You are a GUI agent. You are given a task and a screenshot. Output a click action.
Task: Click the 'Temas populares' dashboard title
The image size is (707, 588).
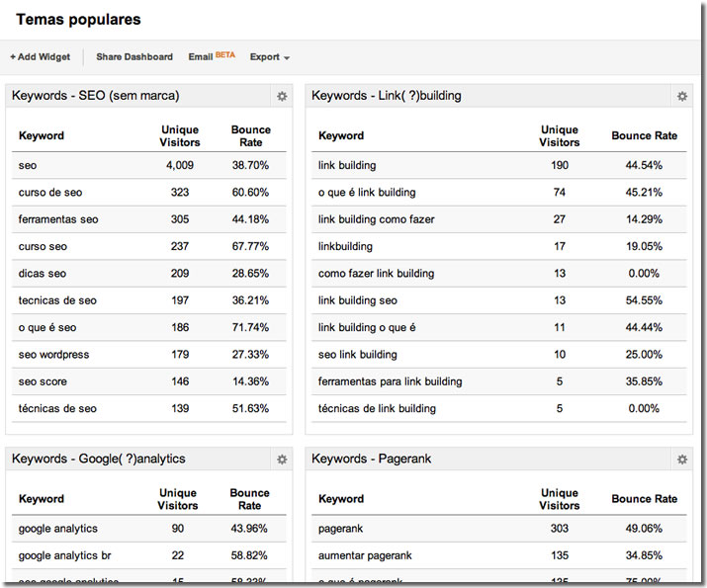coord(78,20)
